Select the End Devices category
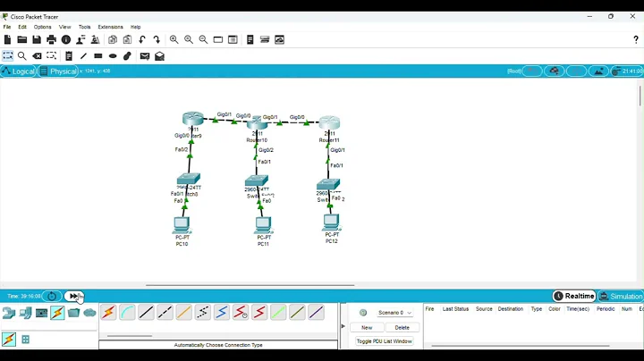 (25, 313)
